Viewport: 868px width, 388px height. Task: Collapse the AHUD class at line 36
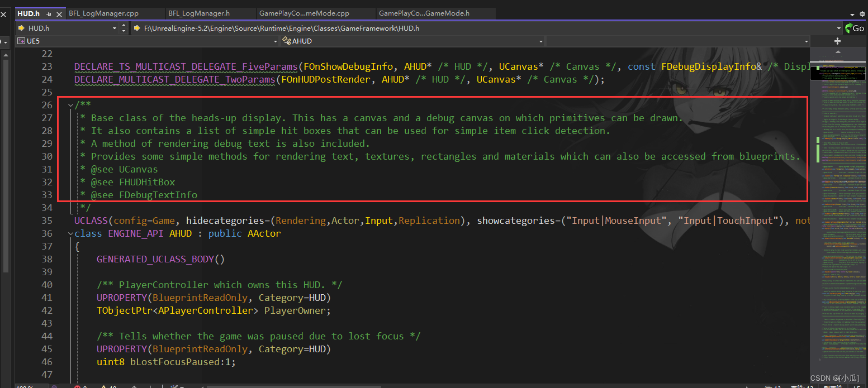(x=70, y=233)
